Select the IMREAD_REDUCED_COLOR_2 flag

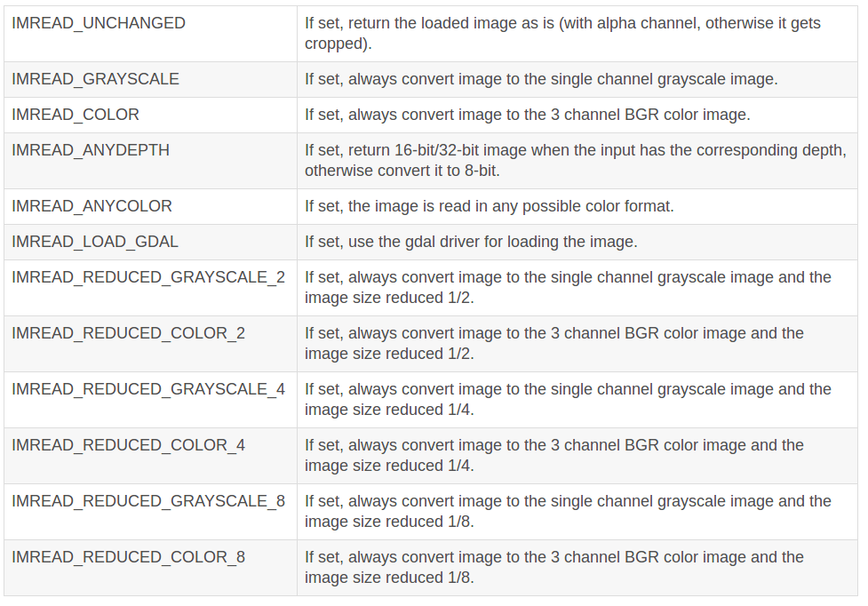[x=129, y=332]
